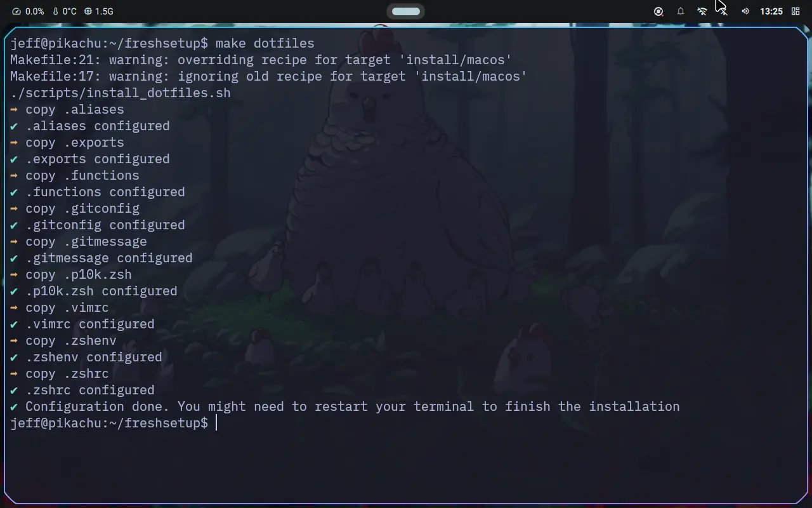This screenshot has width=812, height=508.
Task: Click the memory chip icon
Action: tap(88, 11)
